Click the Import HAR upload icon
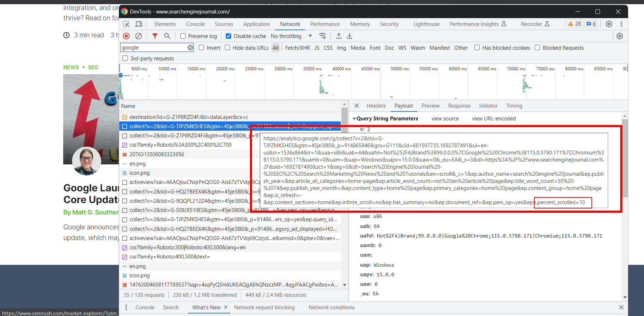 [x=339, y=36]
